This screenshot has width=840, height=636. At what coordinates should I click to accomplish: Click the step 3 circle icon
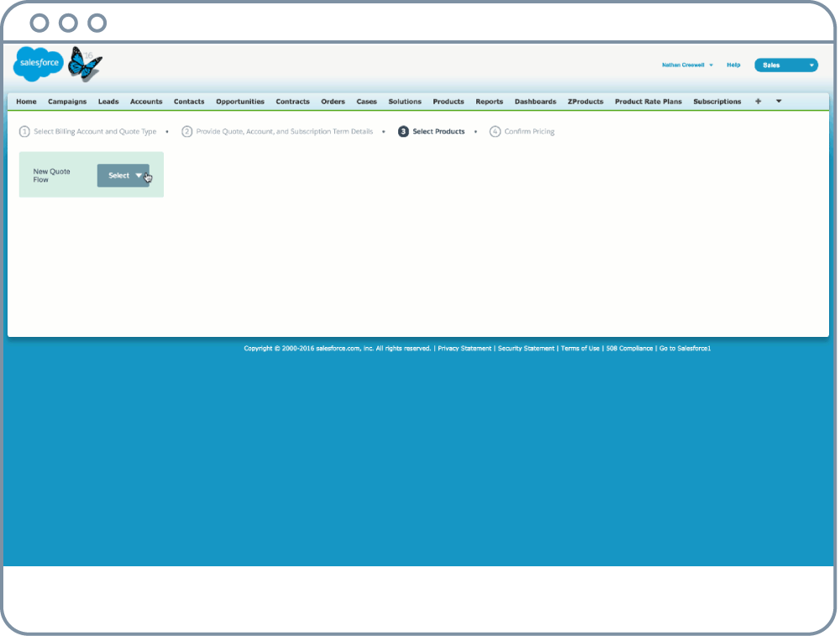click(x=404, y=132)
